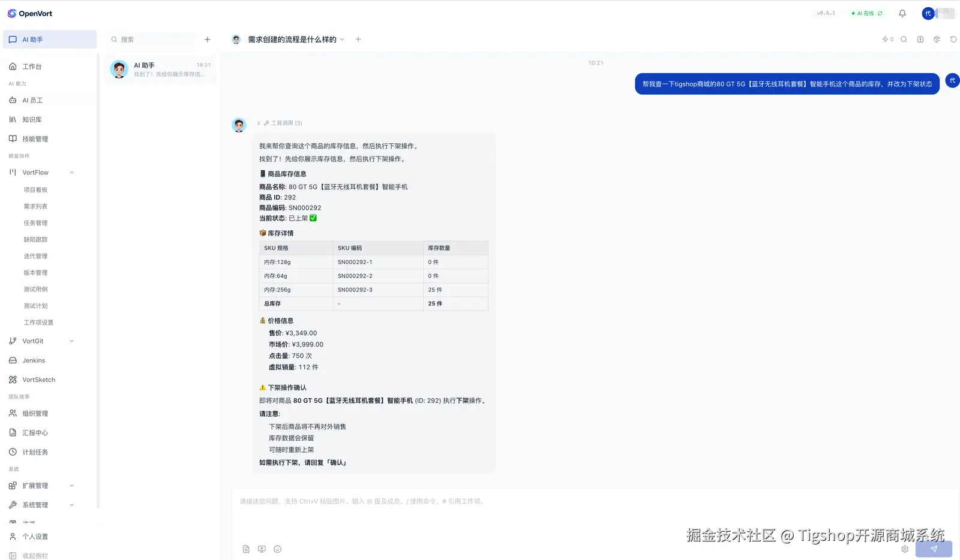Click the notification bell icon
The height and width of the screenshot is (560, 960).
tap(902, 13)
